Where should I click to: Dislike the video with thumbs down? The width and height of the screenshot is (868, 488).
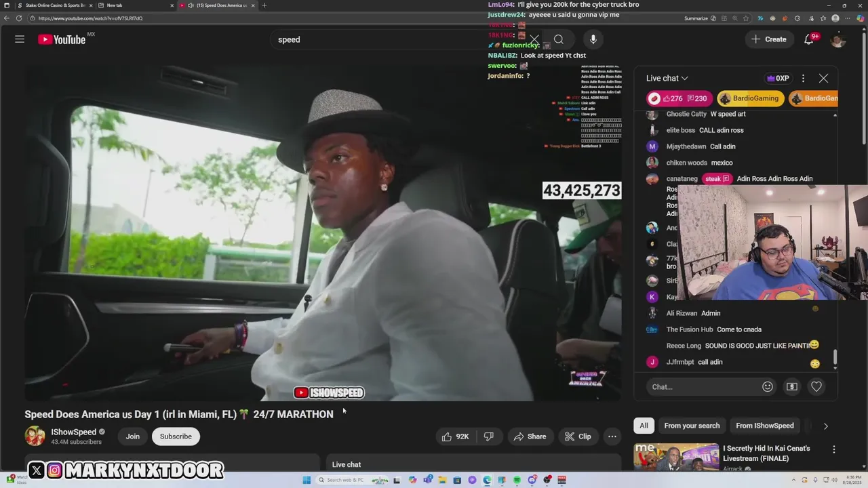pyautogui.click(x=489, y=436)
